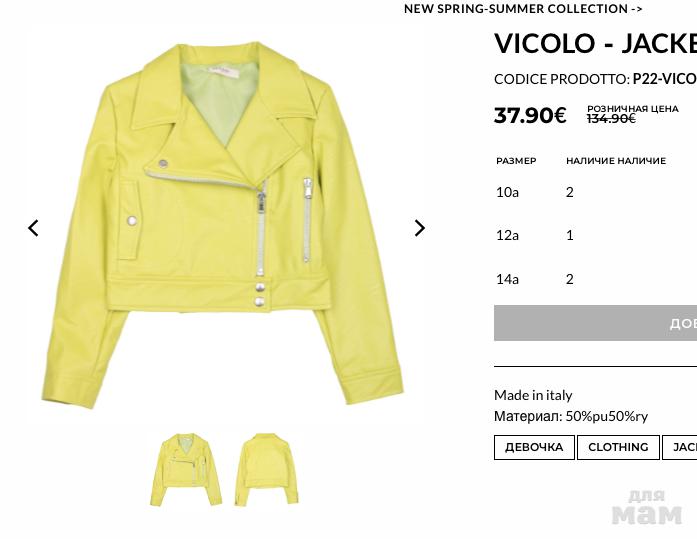This screenshot has height=539, width=697.
Task: Open the large yellow jacket main image
Action: 222,224
